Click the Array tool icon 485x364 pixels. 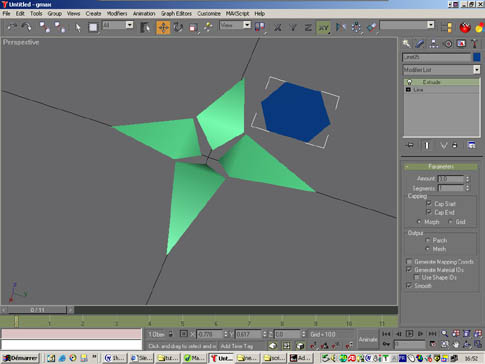(x=356, y=27)
